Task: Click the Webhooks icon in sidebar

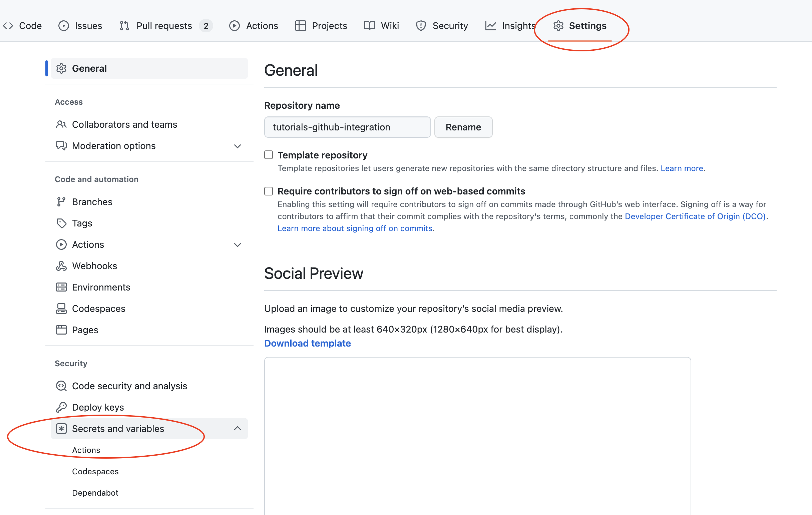Action: [61, 266]
